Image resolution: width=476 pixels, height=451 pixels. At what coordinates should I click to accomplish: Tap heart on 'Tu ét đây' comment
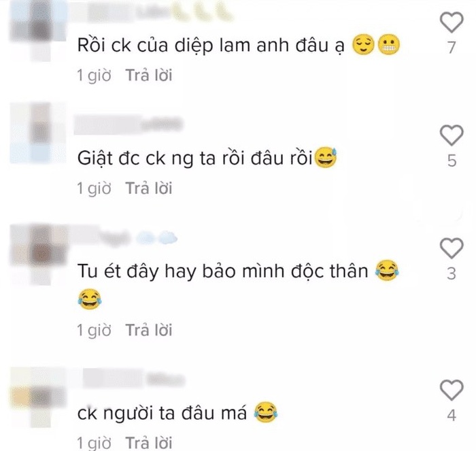(452, 248)
